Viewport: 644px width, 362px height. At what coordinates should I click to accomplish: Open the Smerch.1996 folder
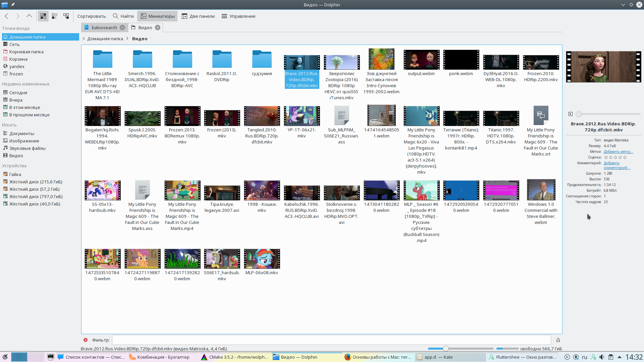pyautogui.click(x=142, y=69)
